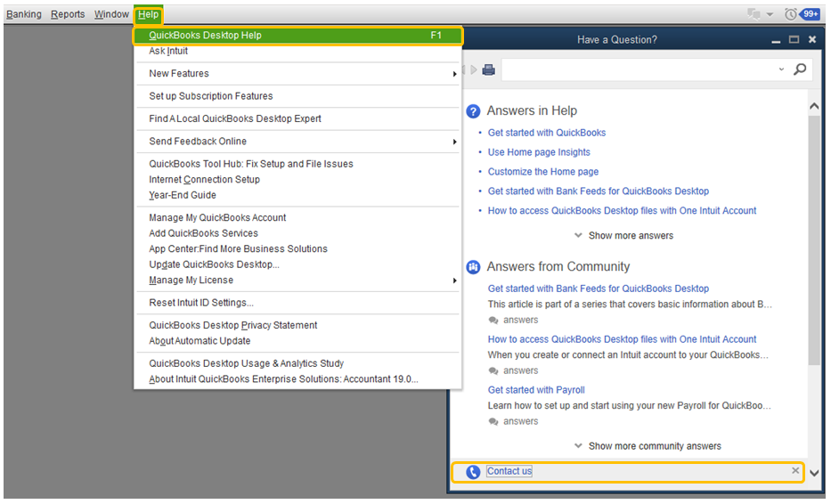Open the Banking menu
Screen dimensions: 831x504
coord(24,14)
